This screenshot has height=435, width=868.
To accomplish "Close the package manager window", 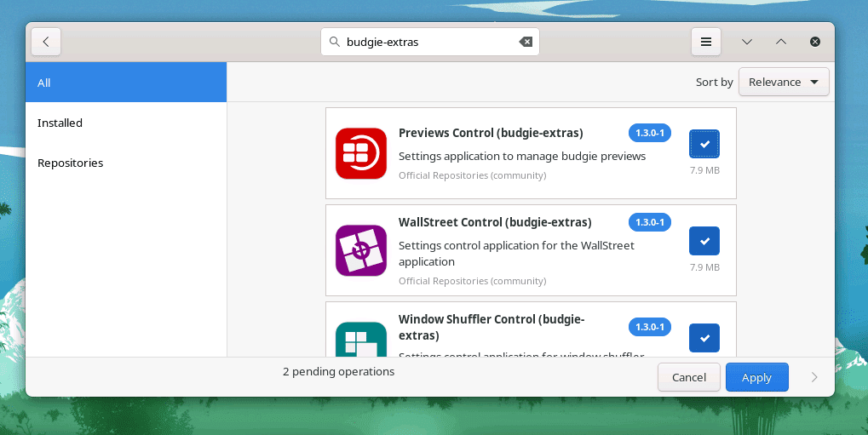I will tap(815, 42).
